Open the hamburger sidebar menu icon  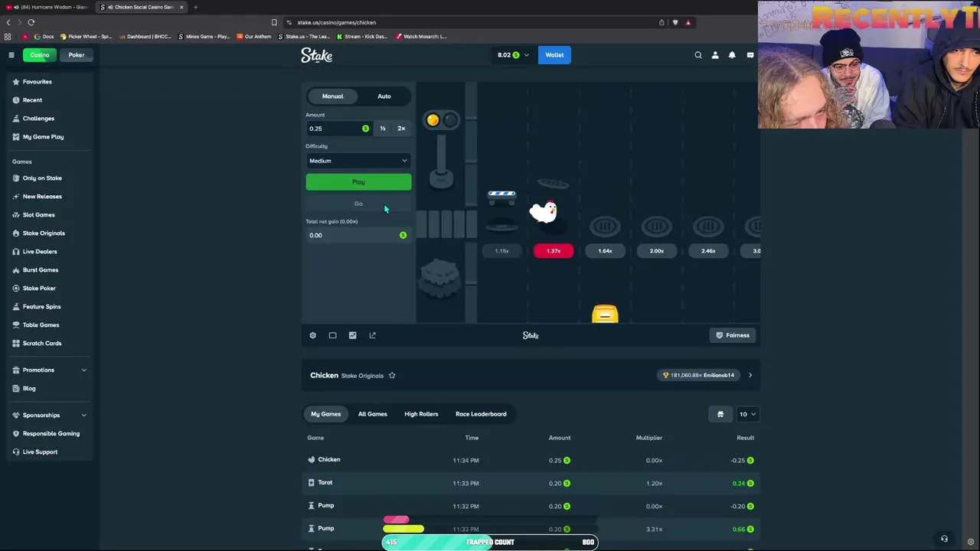click(11, 55)
